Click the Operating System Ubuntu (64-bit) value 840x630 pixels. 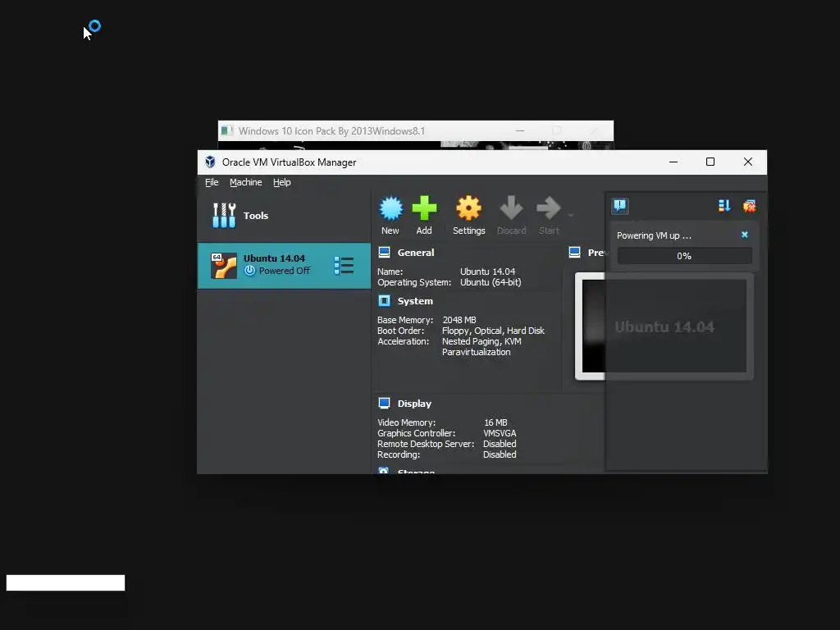[x=491, y=282]
